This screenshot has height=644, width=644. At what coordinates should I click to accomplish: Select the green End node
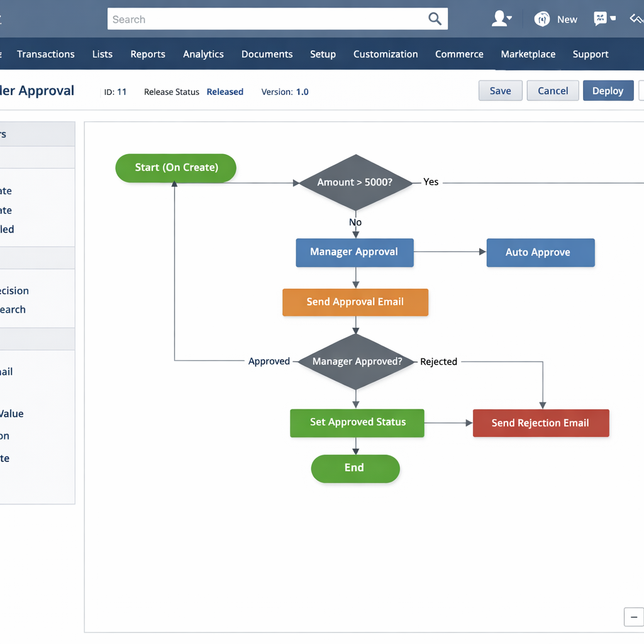pos(355,469)
